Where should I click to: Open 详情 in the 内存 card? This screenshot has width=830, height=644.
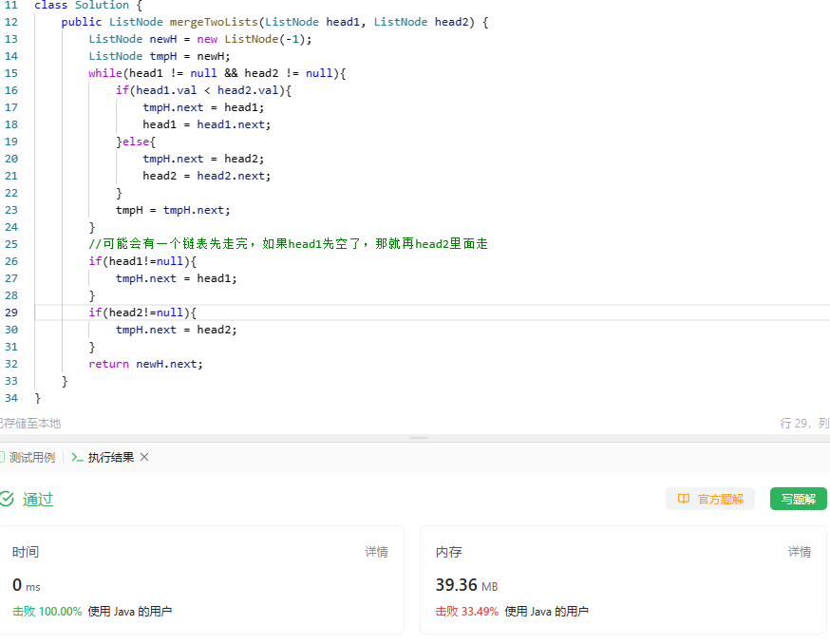(799, 552)
